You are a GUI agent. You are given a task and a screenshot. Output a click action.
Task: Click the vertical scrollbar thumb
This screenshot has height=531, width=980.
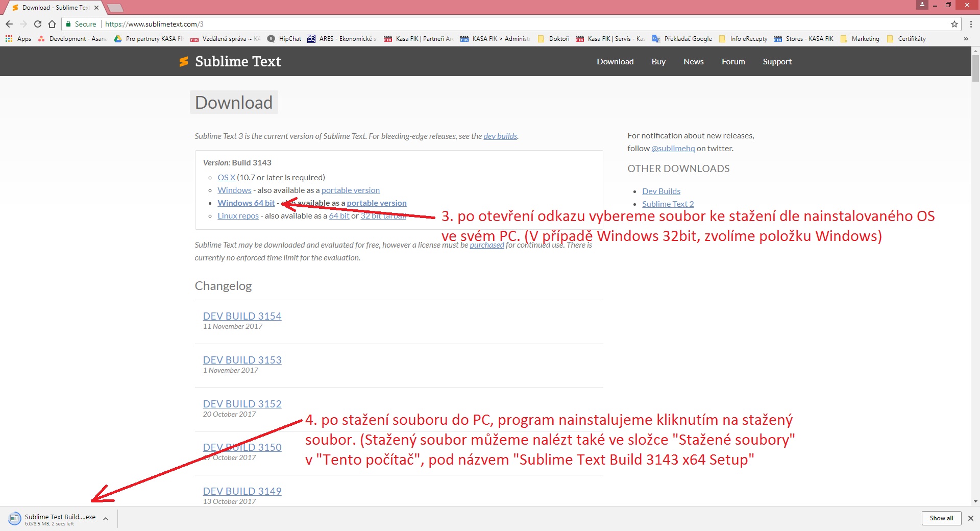pos(975,67)
